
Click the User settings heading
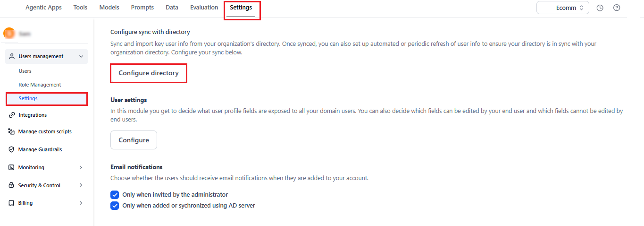click(x=128, y=100)
